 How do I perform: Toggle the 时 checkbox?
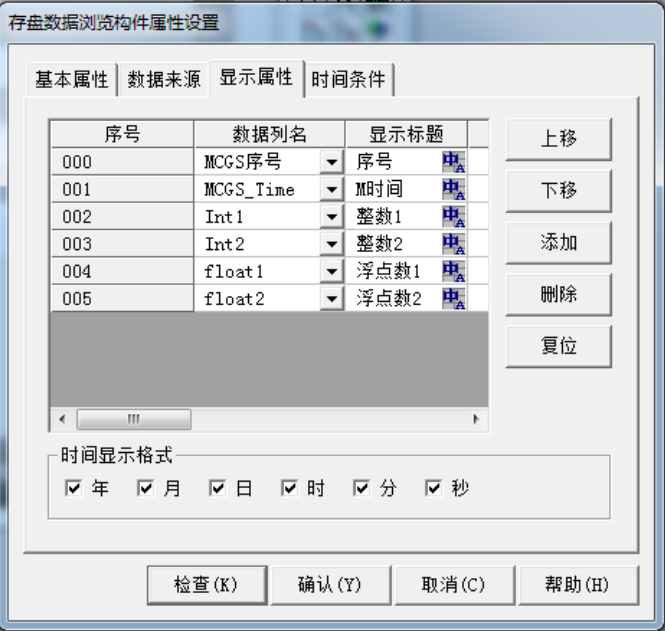pyautogui.click(x=290, y=488)
